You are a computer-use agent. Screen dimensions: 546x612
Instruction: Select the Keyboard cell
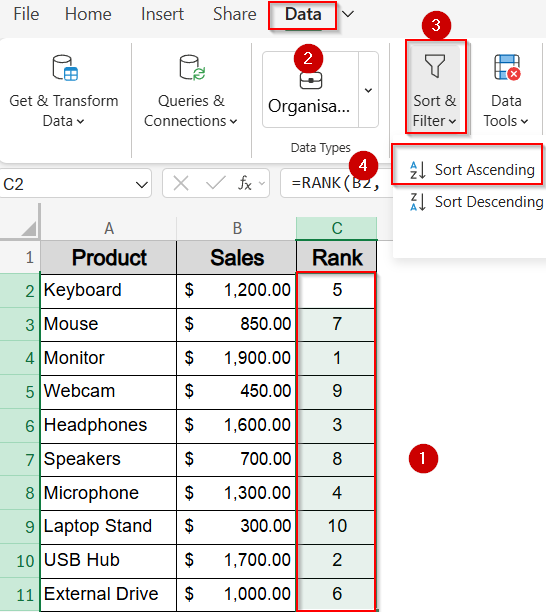point(109,291)
